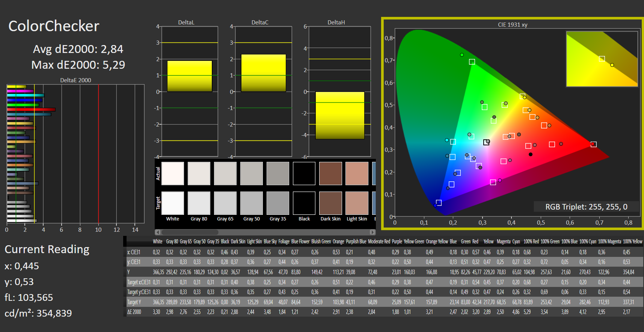Select the Actual Black swatch
Screen dimensions: 644x332
(304, 174)
